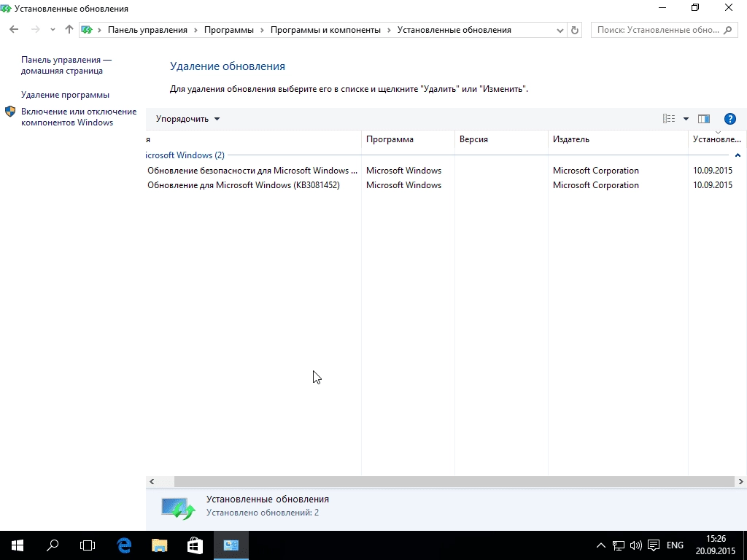Collapse the Microsoft Windows (2) group
Image resolution: width=747 pixels, height=560 pixels.
738,155
